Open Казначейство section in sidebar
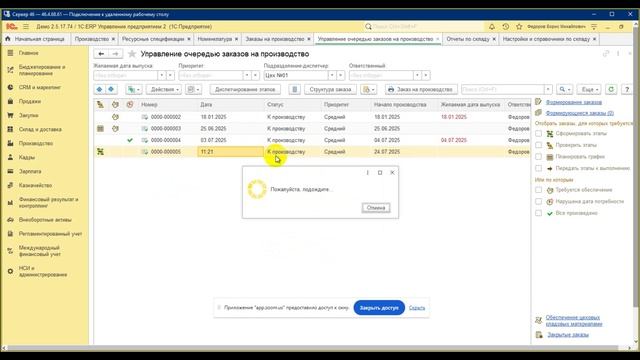The width and height of the screenshot is (640, 360). pos(35,185)
